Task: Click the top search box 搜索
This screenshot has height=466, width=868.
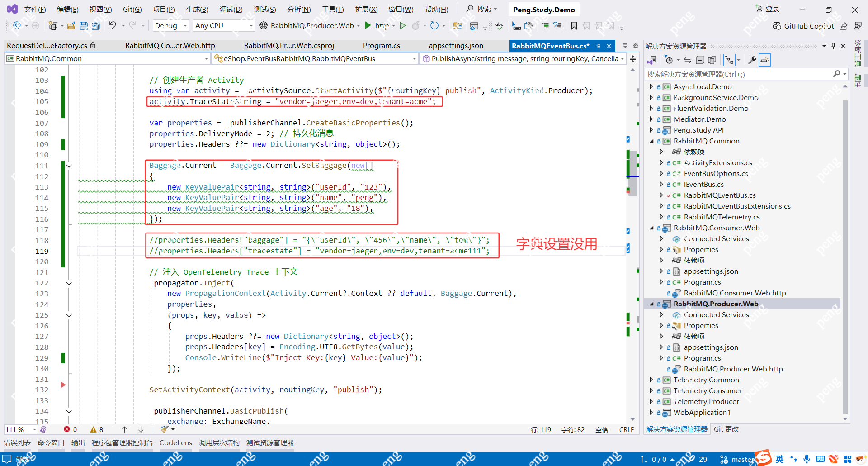Action: click(x=482, y=9)
